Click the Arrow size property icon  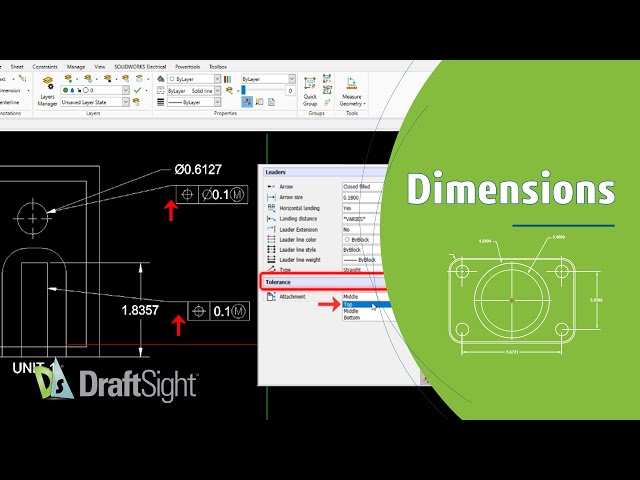point(271,197)
